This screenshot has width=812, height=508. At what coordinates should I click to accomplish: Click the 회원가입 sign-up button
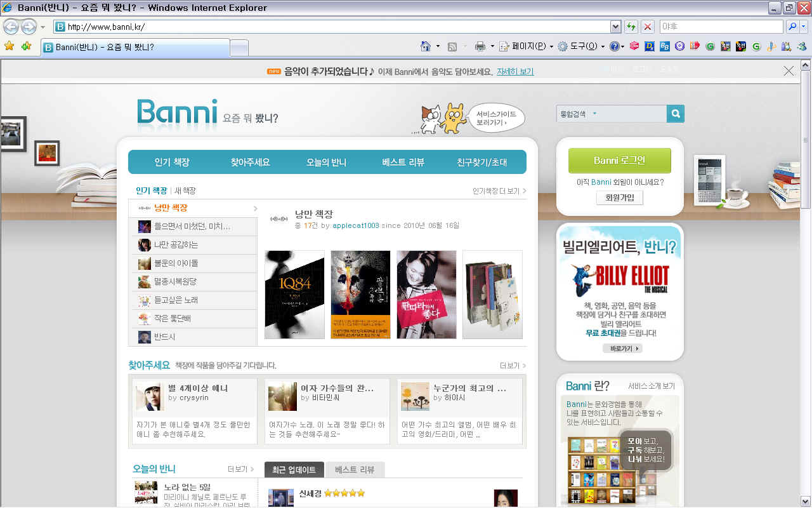coord(620,197)
